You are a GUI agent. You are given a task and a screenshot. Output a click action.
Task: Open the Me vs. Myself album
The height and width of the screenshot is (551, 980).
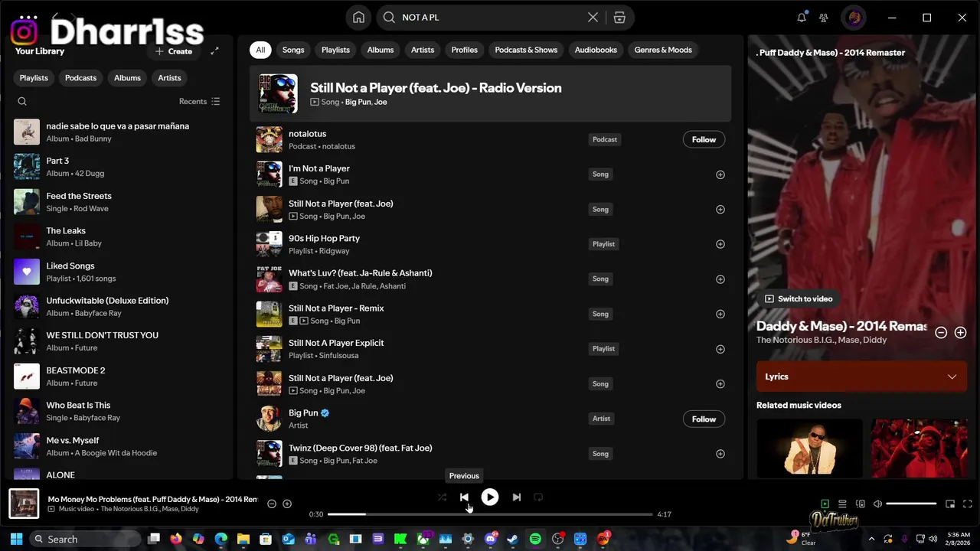click(x=119, y=446)
